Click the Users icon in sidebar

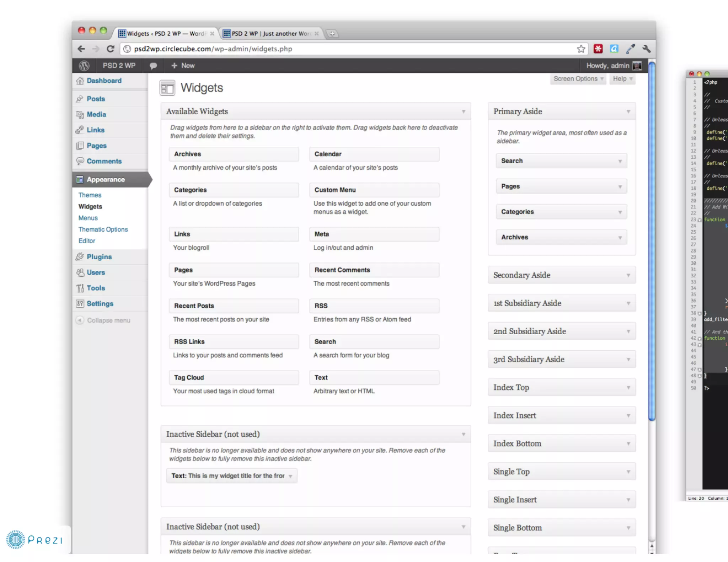pos(80,272)
